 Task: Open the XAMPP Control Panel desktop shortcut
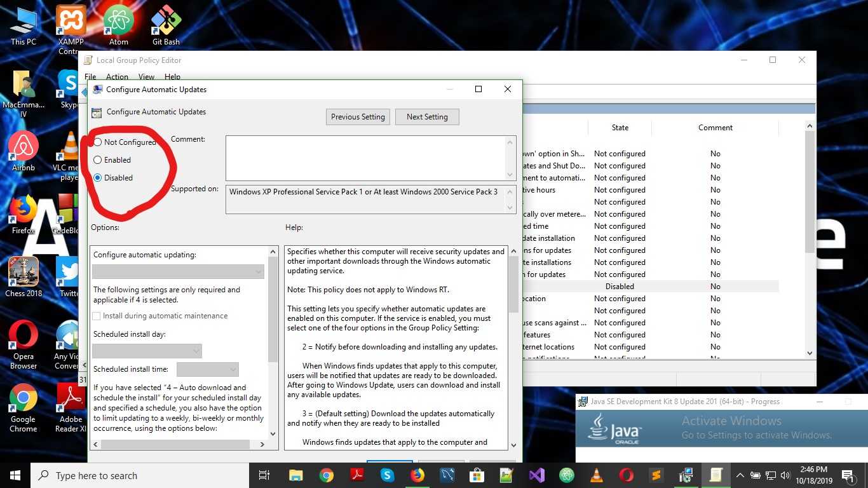(71, 29)
